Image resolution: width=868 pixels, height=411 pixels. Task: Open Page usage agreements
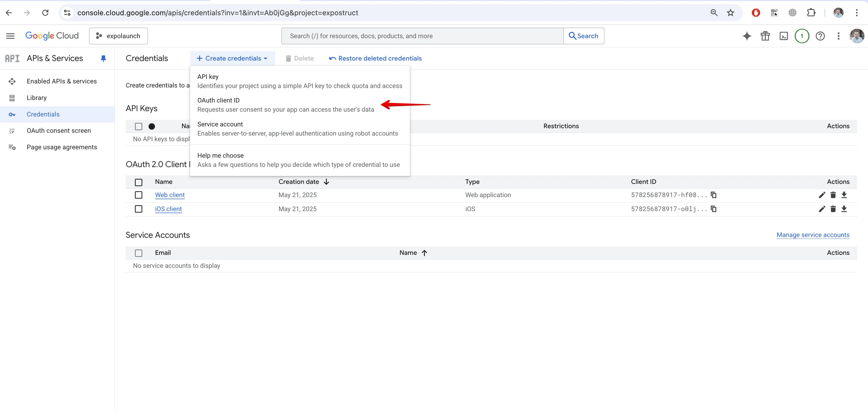[x=57, y=147]
